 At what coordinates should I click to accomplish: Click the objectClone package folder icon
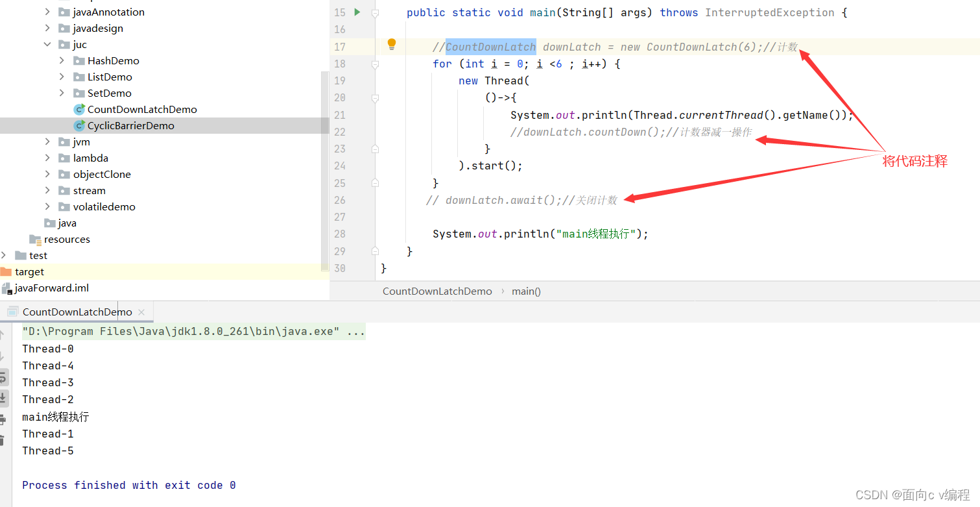pyautogui.click(x=64, y=174)
